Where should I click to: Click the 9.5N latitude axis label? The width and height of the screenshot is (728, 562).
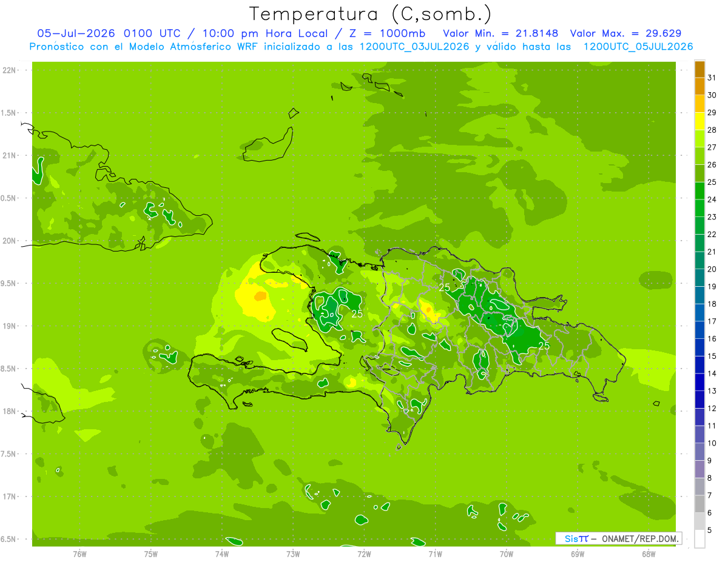8,283
